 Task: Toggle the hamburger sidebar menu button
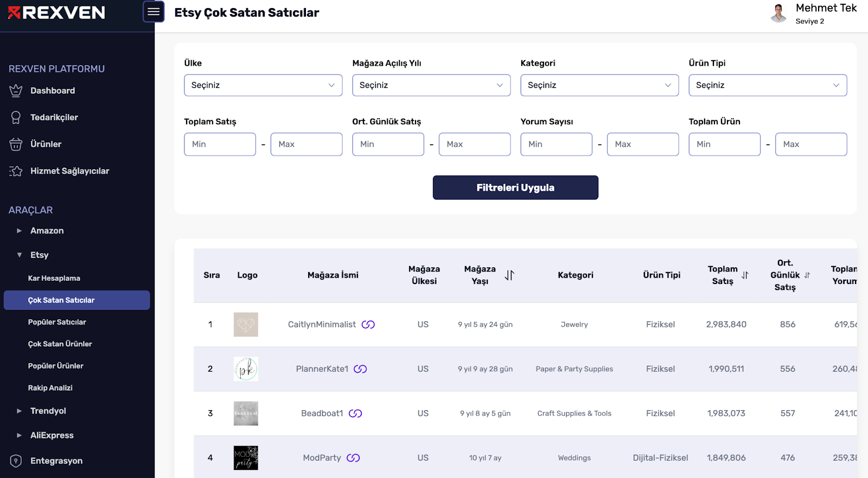pyautogui.click(x=154, y=12)
